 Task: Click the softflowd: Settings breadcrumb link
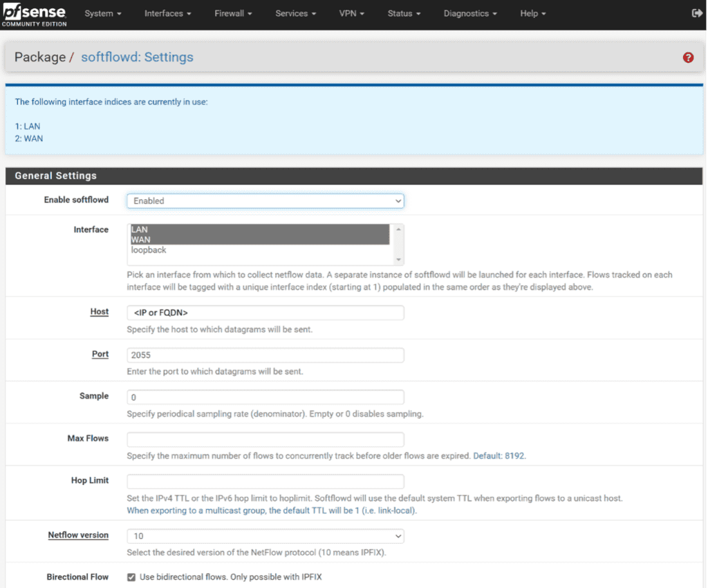[x=138, y=57]
